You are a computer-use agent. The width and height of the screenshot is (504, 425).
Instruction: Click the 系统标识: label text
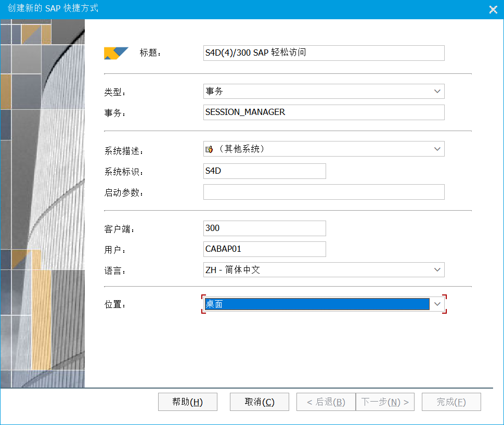pyautogui.click(x=124, y=172)
